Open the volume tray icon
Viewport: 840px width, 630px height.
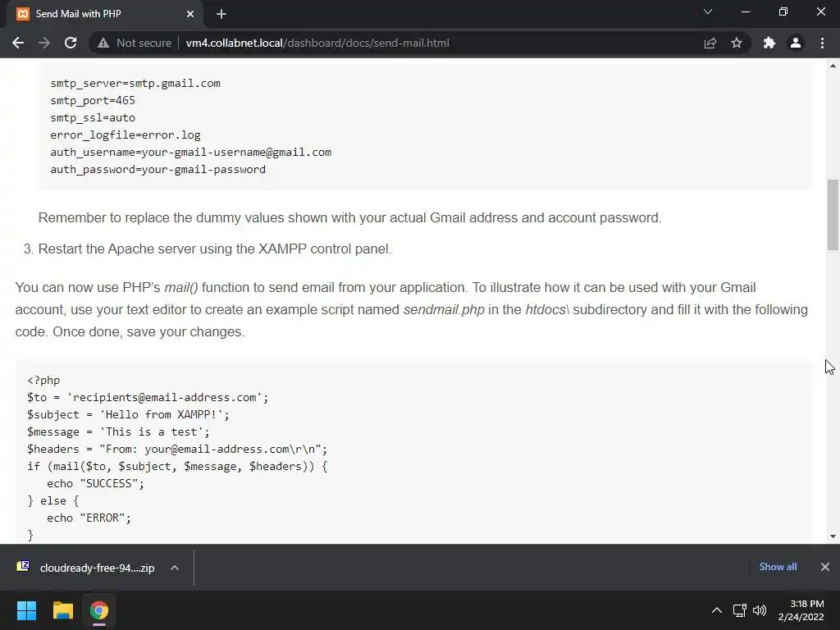760,610
